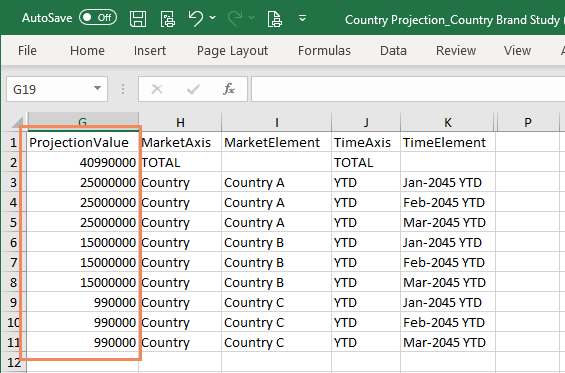Click the TOTAL cell in MarketAxis column

pos(180,163)
